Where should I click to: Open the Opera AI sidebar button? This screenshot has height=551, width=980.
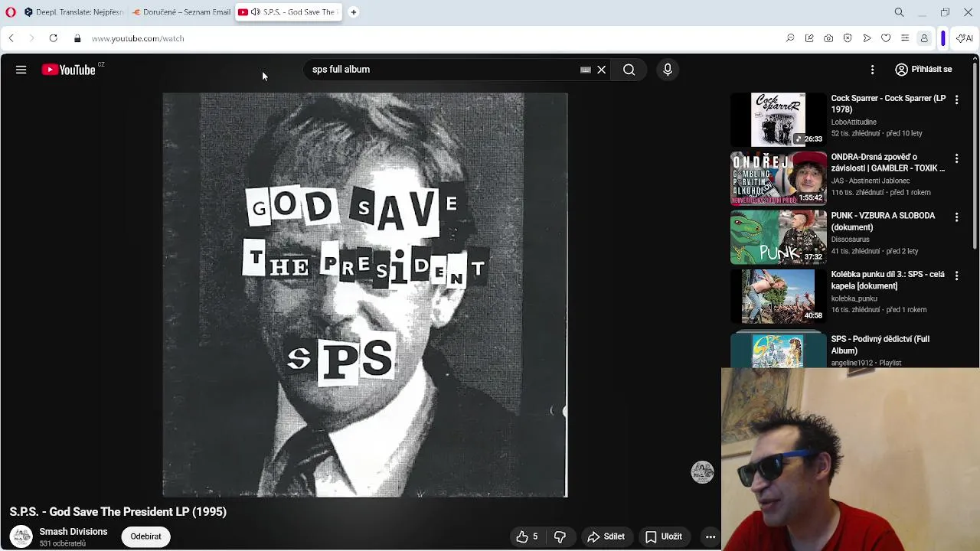click(x=965, y=38)
